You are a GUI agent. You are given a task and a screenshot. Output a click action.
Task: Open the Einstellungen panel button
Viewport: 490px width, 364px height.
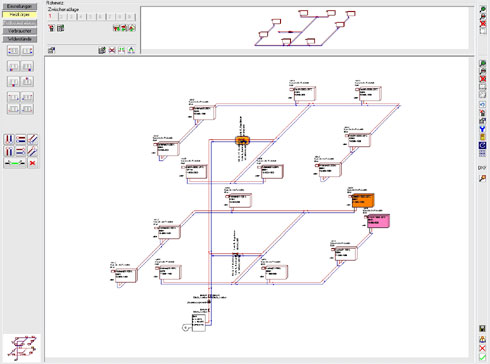coord(20,6)
